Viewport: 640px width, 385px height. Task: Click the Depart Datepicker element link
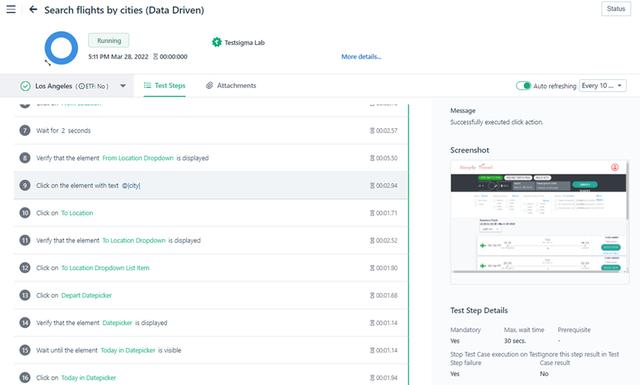(86, 295)
